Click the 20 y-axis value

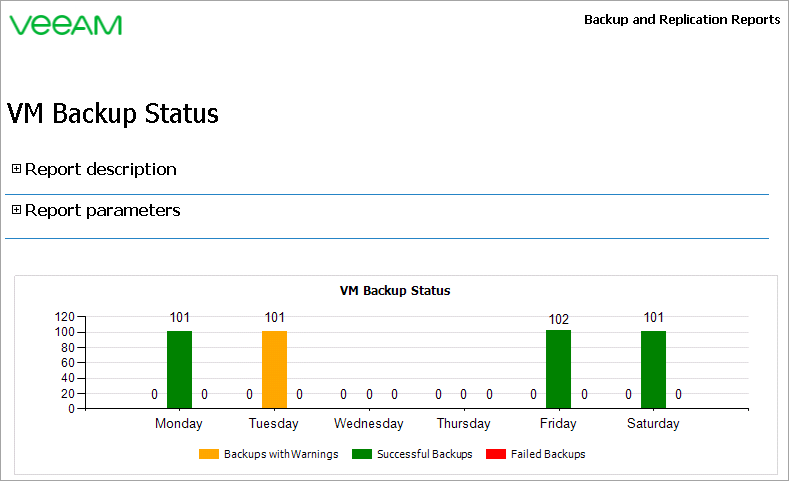pos(68,394)
